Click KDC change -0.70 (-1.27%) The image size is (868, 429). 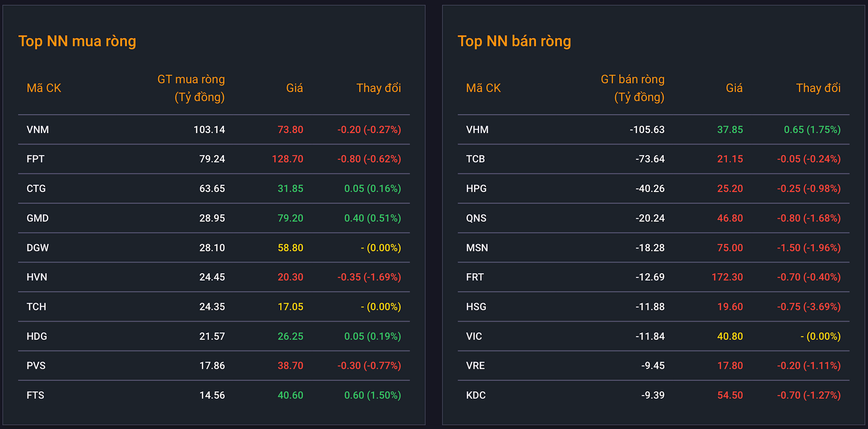click(809, 396)
